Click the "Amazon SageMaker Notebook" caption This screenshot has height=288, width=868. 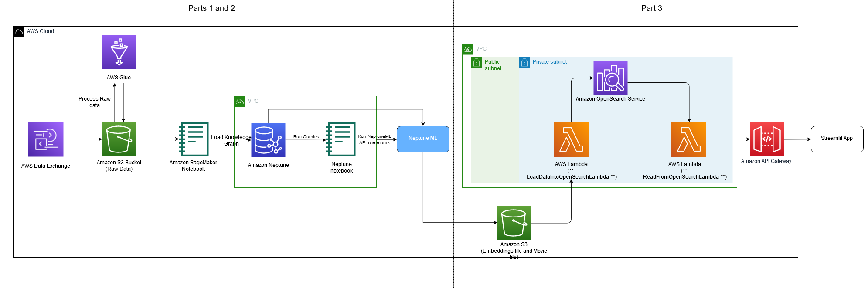[x=193, y=166]
